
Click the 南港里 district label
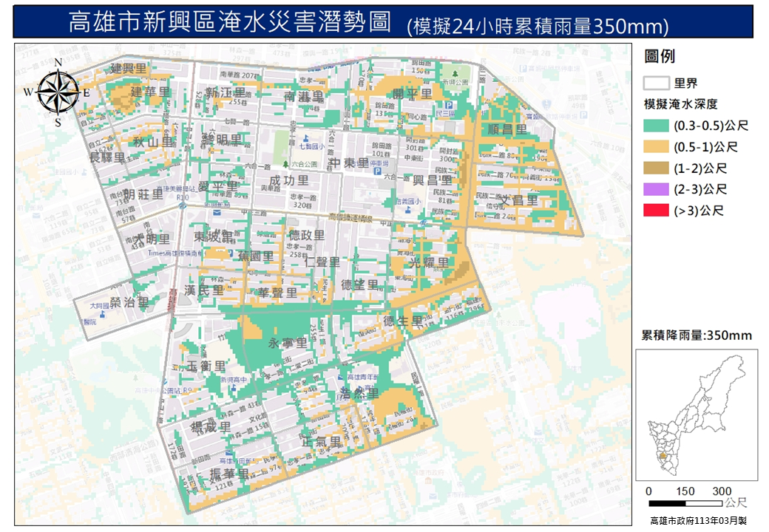tap(304, 97)
